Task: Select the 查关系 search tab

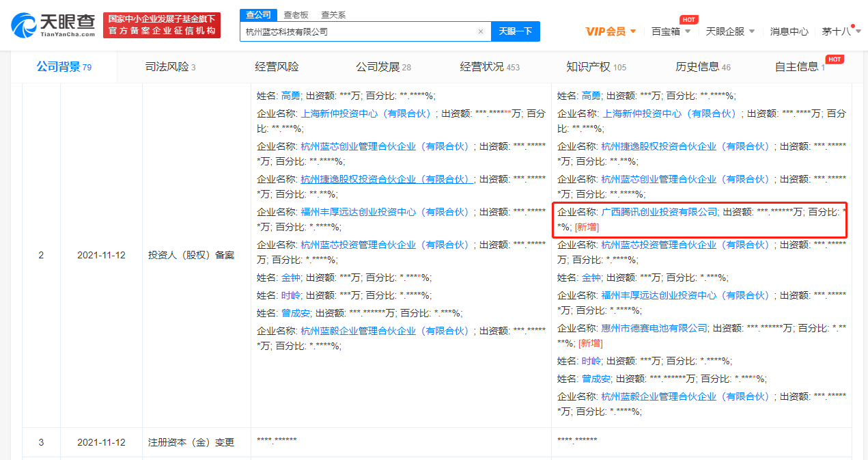Action: click(x=333, y=14)
